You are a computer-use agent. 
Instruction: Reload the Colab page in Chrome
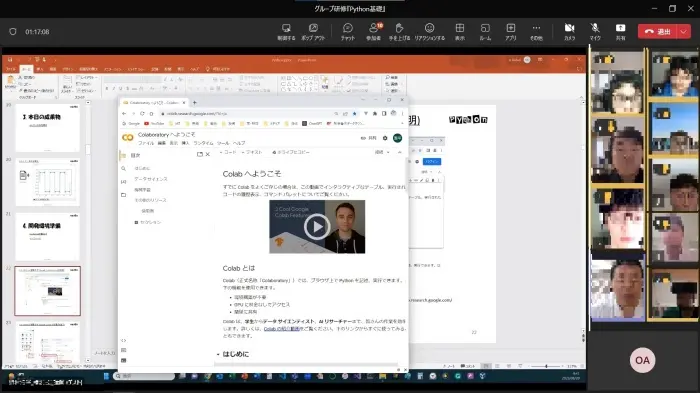tap(142, 113)
